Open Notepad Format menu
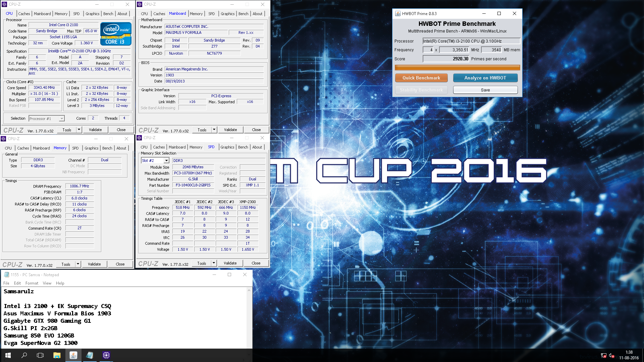 click(x=32, y=283)
